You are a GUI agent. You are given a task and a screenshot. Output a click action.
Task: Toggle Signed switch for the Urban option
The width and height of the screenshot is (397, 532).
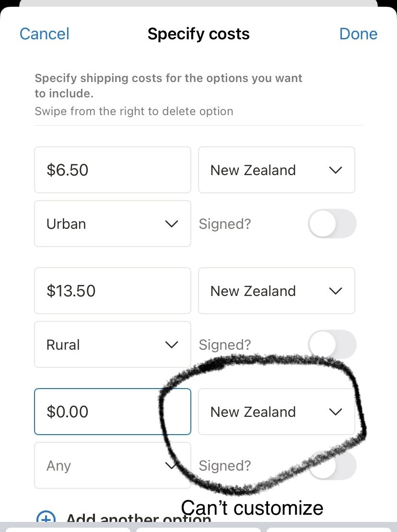tap(332, 224)
